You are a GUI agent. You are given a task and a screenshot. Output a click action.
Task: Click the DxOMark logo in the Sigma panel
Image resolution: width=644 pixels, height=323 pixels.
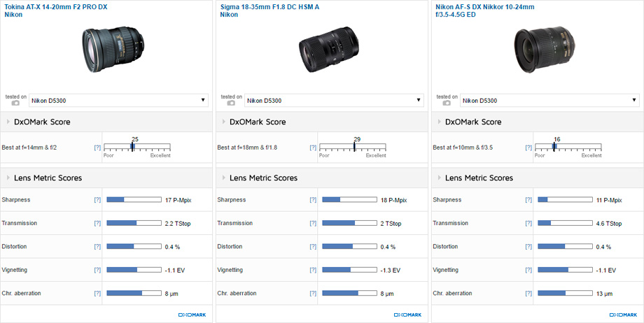coord(407,315)
